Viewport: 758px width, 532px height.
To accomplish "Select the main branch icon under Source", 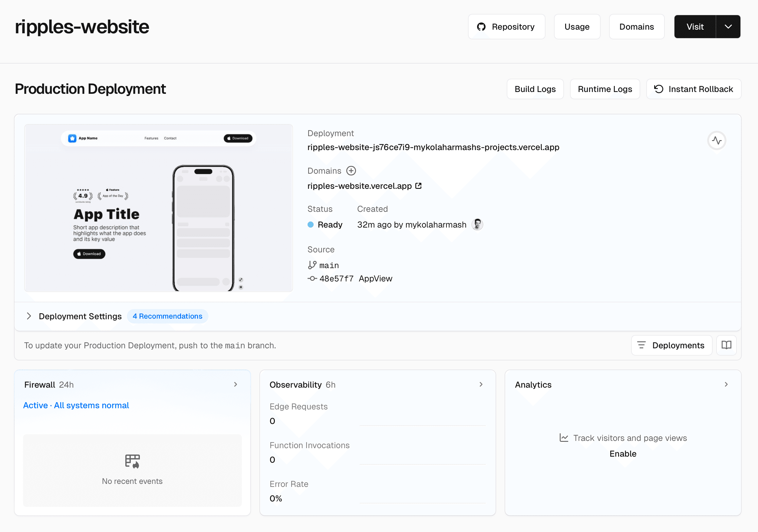I will 312,265.
